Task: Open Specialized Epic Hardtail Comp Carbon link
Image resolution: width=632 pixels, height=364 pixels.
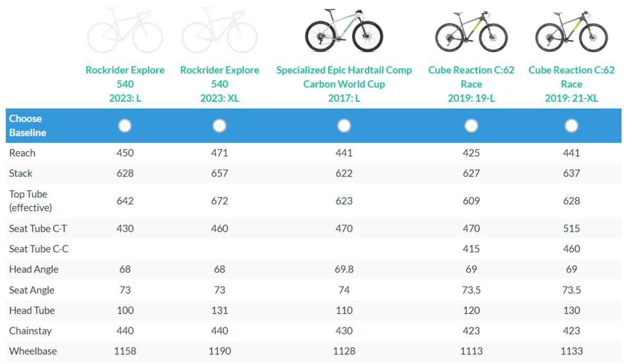Action: pos(344,84)
